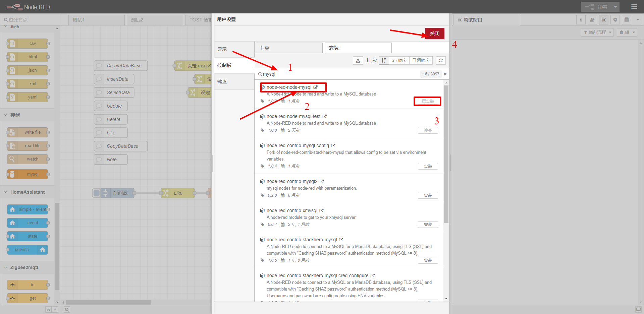Viewport: 644px width, 314px height.
Task: Collapse all palette categories button
Action: click(49, 310)
